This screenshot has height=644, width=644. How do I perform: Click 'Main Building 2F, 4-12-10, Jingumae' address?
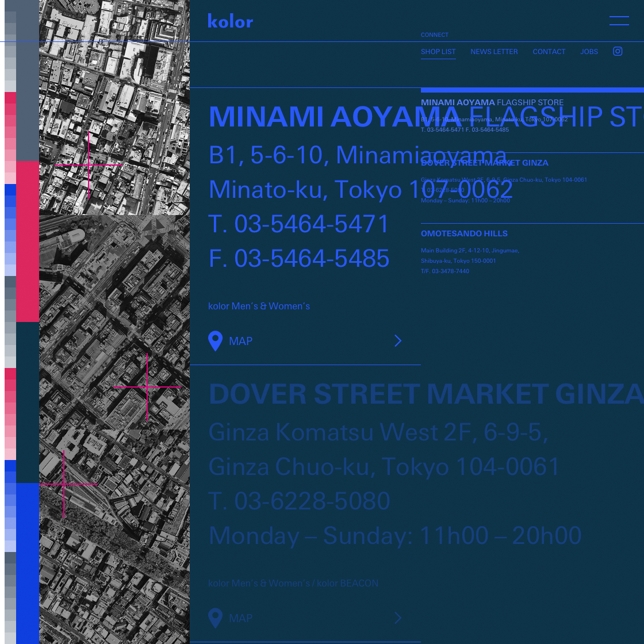470,251
